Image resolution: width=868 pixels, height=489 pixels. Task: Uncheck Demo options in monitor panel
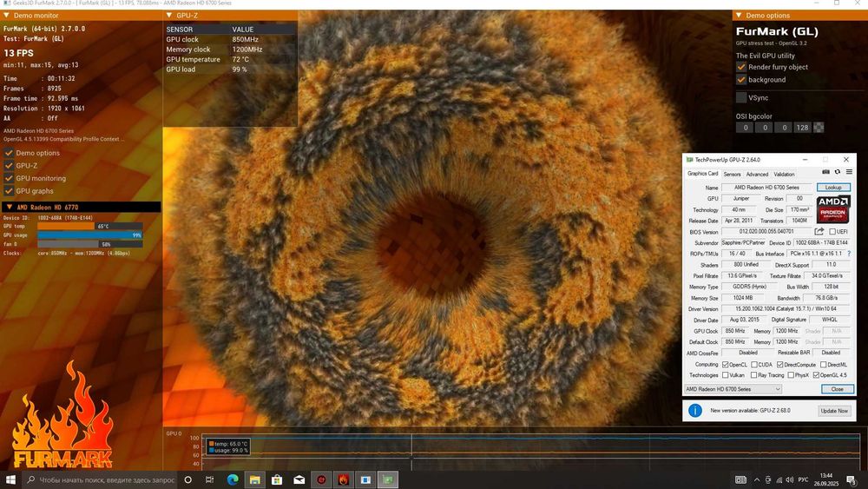pos(9,153)
